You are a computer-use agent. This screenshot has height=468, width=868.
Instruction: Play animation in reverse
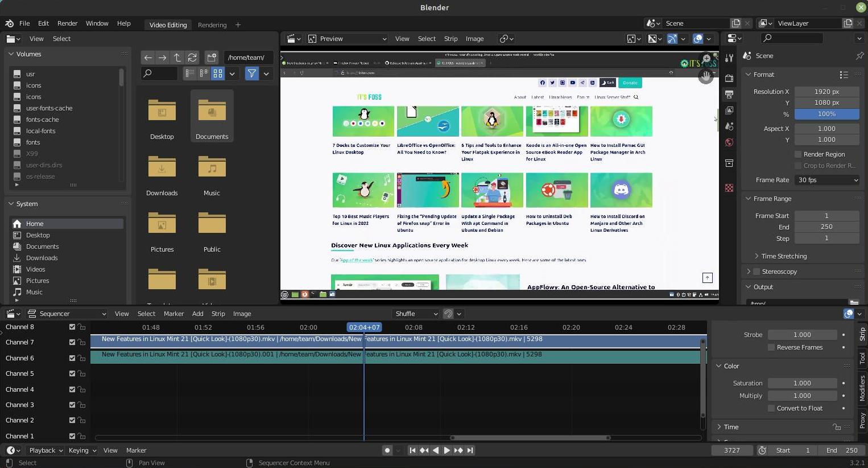point(436,450)
